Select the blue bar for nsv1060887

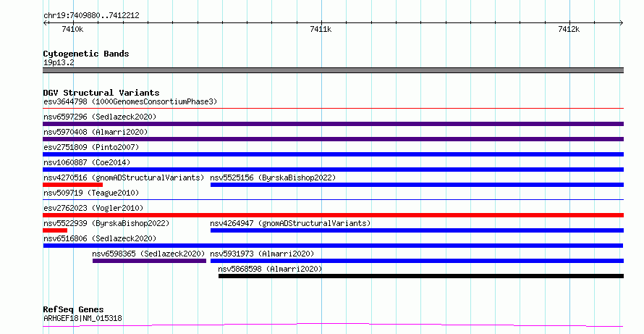[x=333, y=170]
